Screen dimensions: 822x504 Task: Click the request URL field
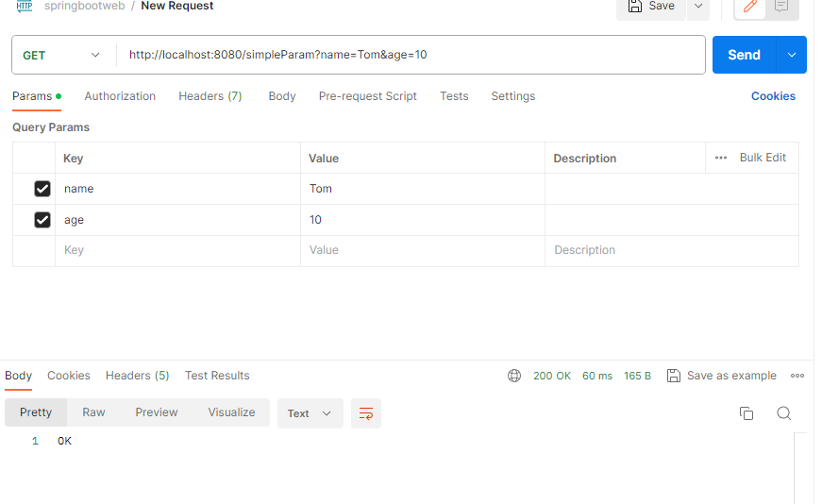[x=411, y=55]
